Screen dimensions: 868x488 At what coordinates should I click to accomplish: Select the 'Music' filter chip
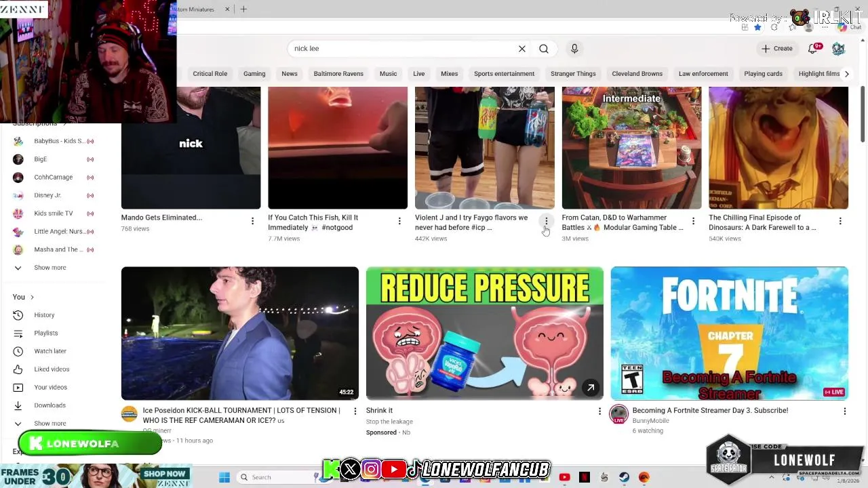click(389, 74)
